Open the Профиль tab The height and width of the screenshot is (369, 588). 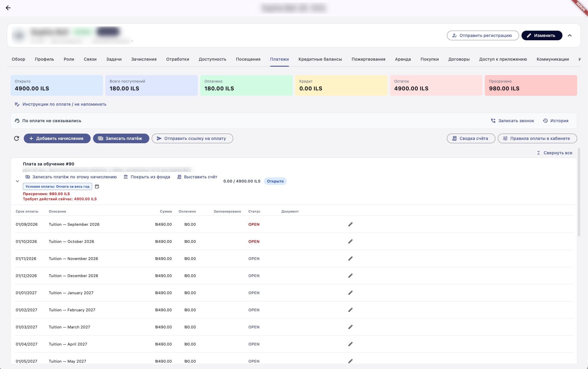(x=44, y=59)
